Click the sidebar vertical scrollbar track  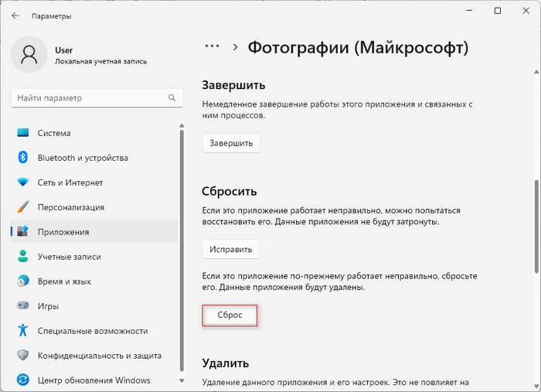pos(182,251)
